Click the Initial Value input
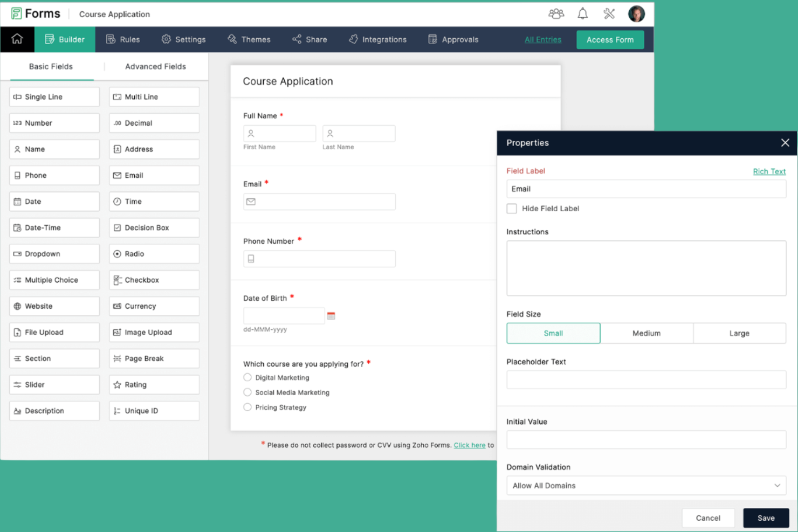This screenshot has width=798, height=532. (646, 439)
